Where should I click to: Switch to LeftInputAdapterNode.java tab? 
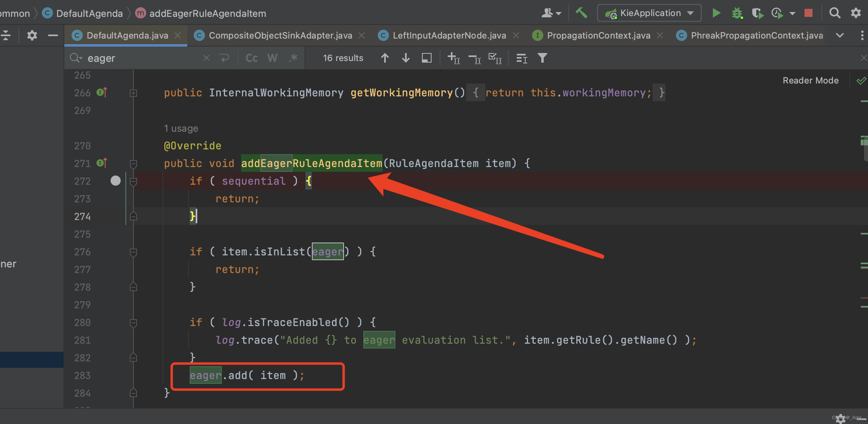(x=449, y=35)
